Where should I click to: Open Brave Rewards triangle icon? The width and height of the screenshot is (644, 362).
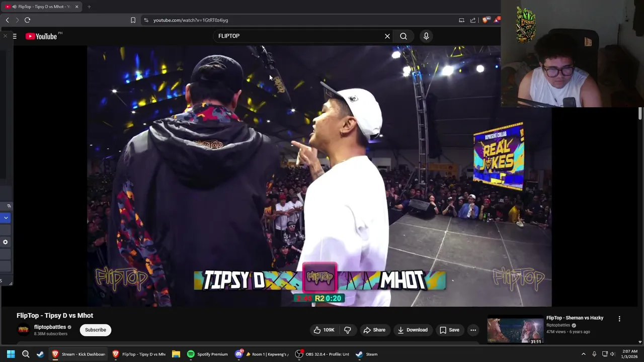(497, 20)
